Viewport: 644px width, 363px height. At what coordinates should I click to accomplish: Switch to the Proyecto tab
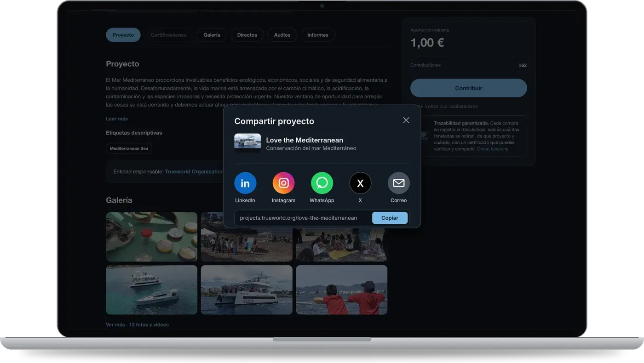[123, 35]
